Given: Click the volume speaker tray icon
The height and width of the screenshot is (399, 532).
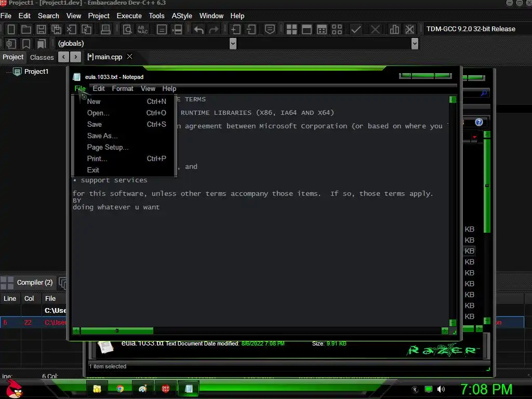Looking at the screenshot, I should tap(441, 389).
